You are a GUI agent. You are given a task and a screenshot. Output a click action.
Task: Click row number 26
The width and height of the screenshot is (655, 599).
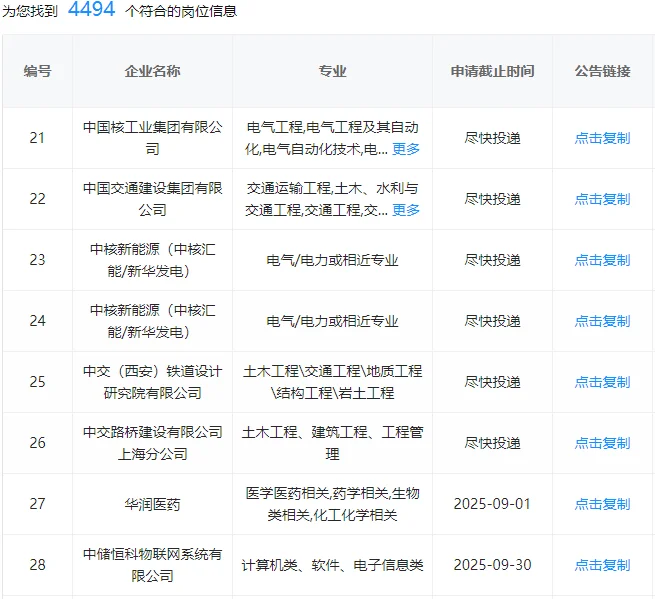coord(37,443)
